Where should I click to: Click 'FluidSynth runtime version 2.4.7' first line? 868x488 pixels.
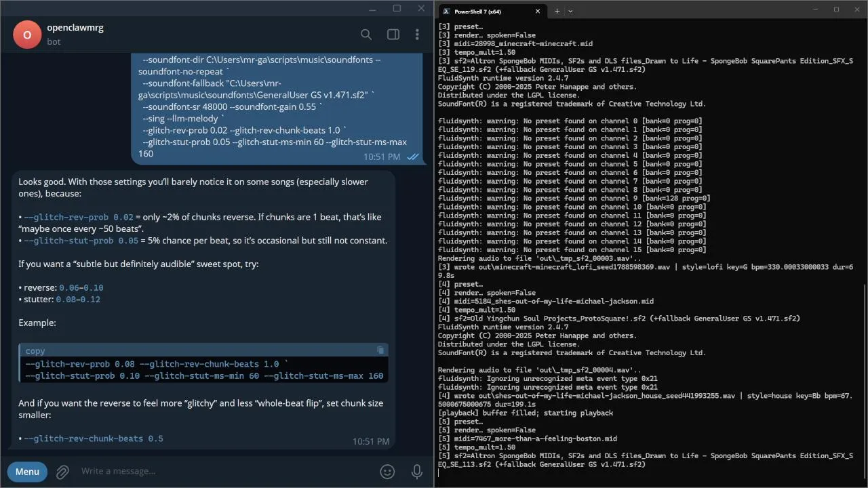[x=503, y=78]
